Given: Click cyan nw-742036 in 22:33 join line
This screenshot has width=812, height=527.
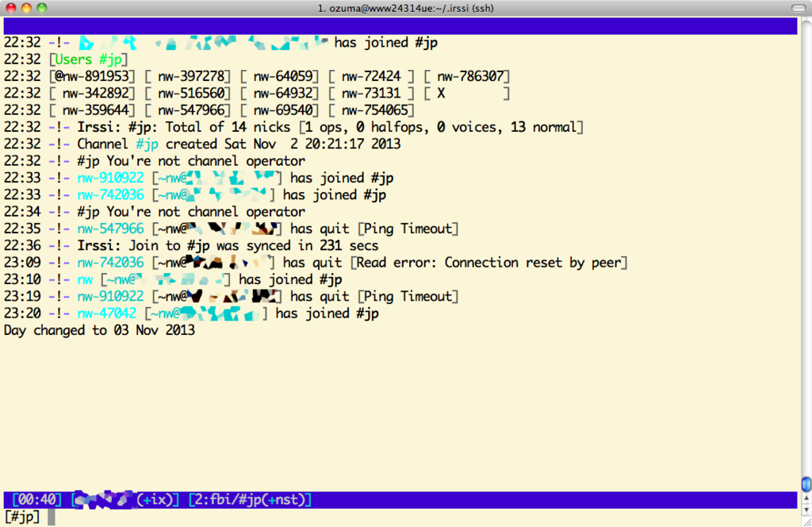Looking at the screenshot, I should (110, 194).
